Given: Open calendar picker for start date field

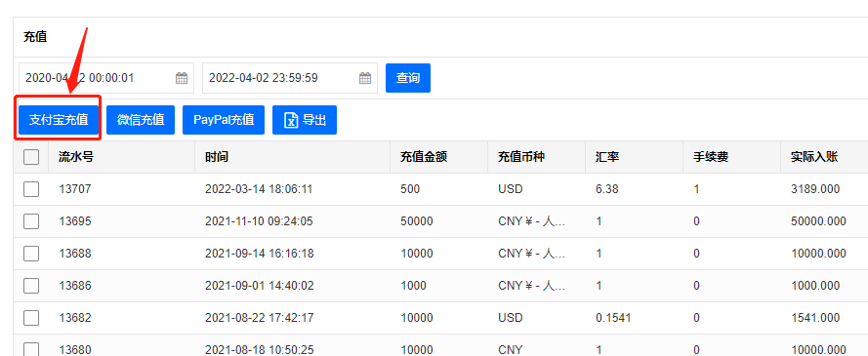Looking at the screenshot, I should (x=182, y=78).
